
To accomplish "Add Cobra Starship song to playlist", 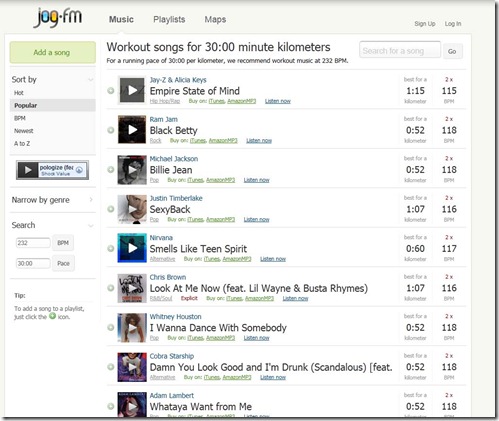I will click(x=111, y=367).
